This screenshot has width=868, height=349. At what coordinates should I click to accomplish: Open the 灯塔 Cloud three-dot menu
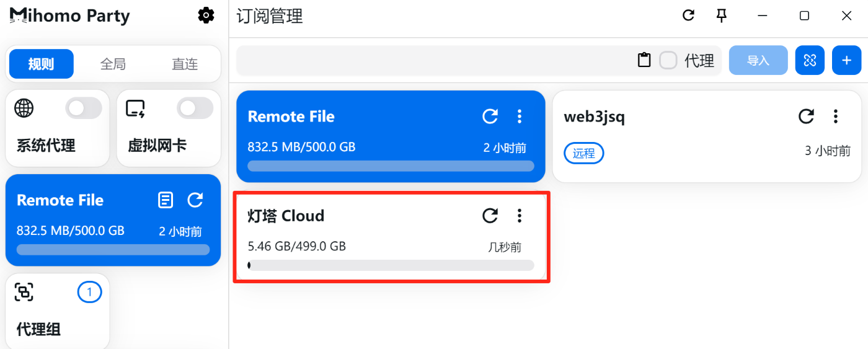520,216
